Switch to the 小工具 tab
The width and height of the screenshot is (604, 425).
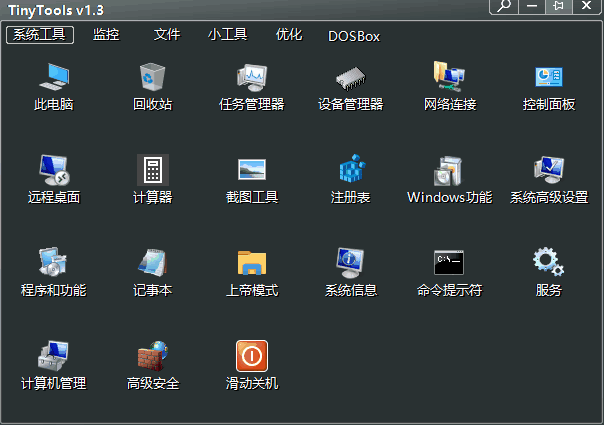227,35
